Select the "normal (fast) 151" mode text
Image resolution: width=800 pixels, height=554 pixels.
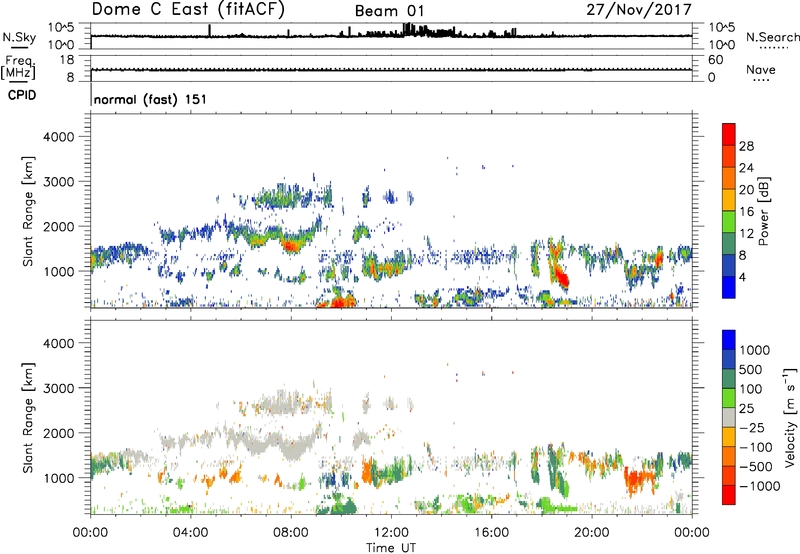point(151,99)
